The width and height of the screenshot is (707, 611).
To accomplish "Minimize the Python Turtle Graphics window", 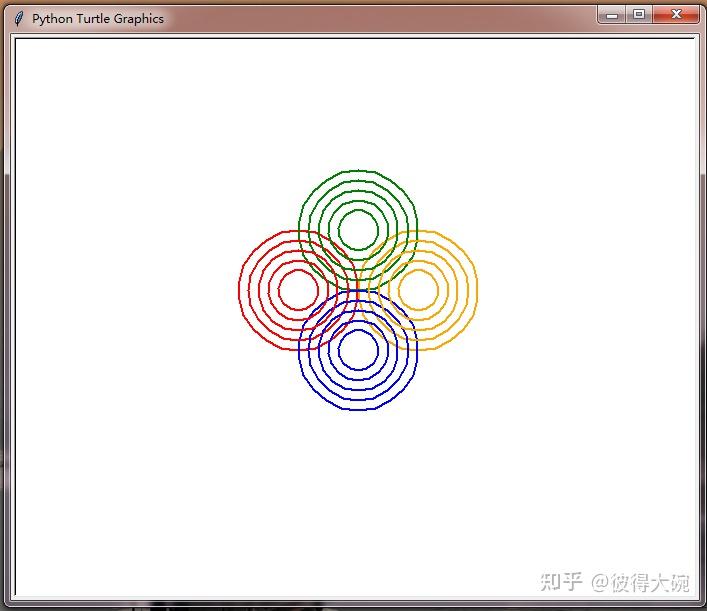I will pyautogui.click(x=612, y=15).
